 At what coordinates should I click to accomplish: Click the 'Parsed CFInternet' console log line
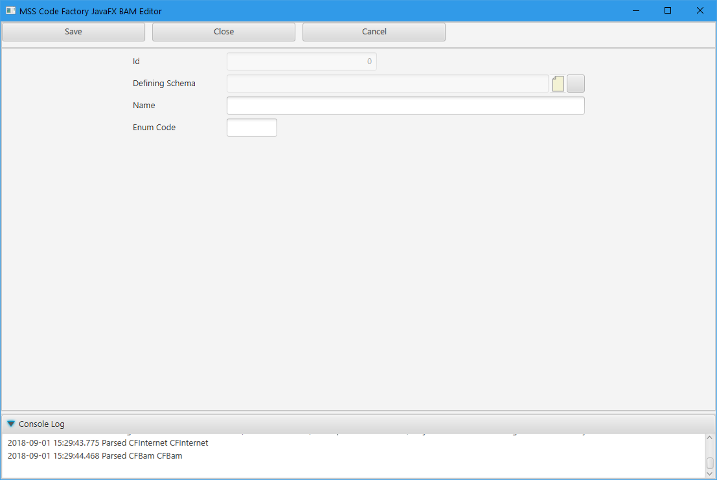tap(108, 443)
